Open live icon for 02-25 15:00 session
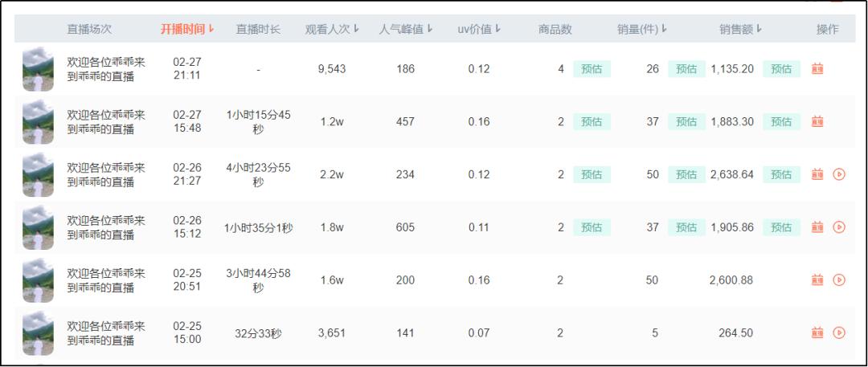 [817, 332]
